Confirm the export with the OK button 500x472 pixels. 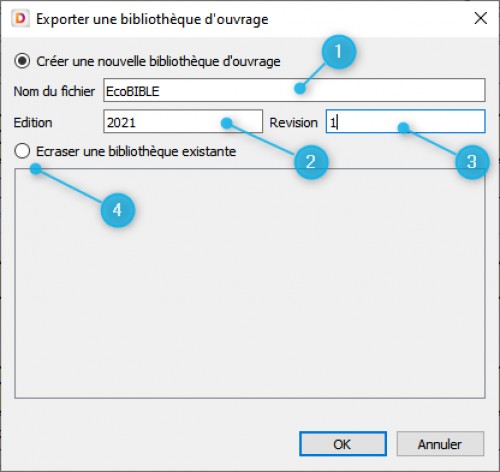343,444
